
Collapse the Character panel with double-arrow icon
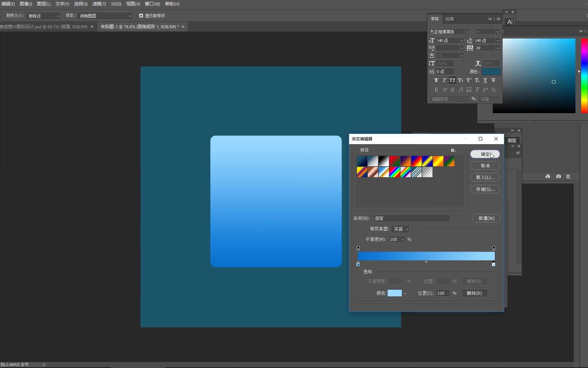click(490, 19)
